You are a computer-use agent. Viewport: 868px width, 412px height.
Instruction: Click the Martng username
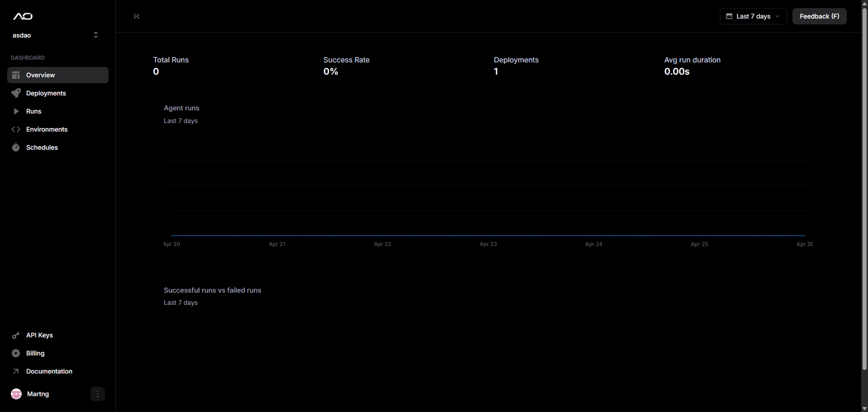coord(38,394)
